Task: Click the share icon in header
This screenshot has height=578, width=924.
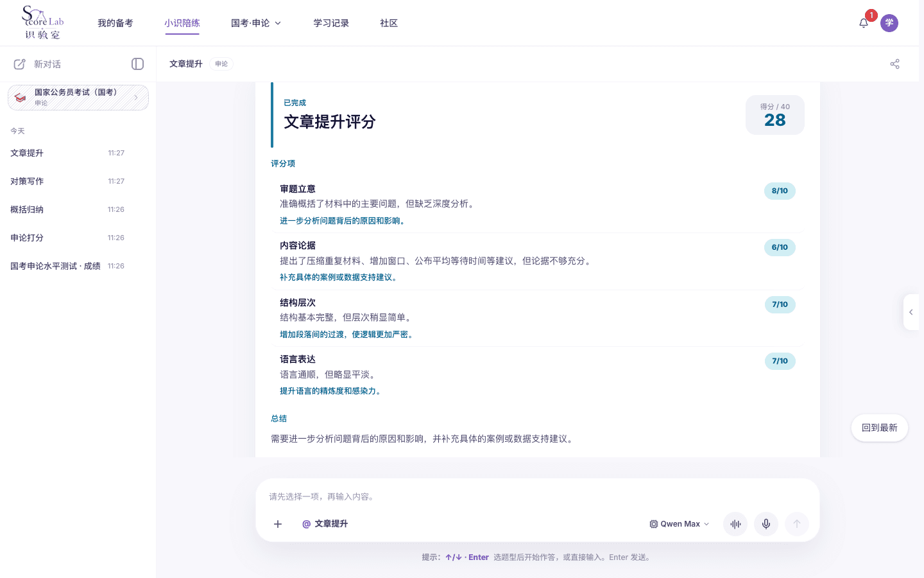Action: click(x=894, y=64)
